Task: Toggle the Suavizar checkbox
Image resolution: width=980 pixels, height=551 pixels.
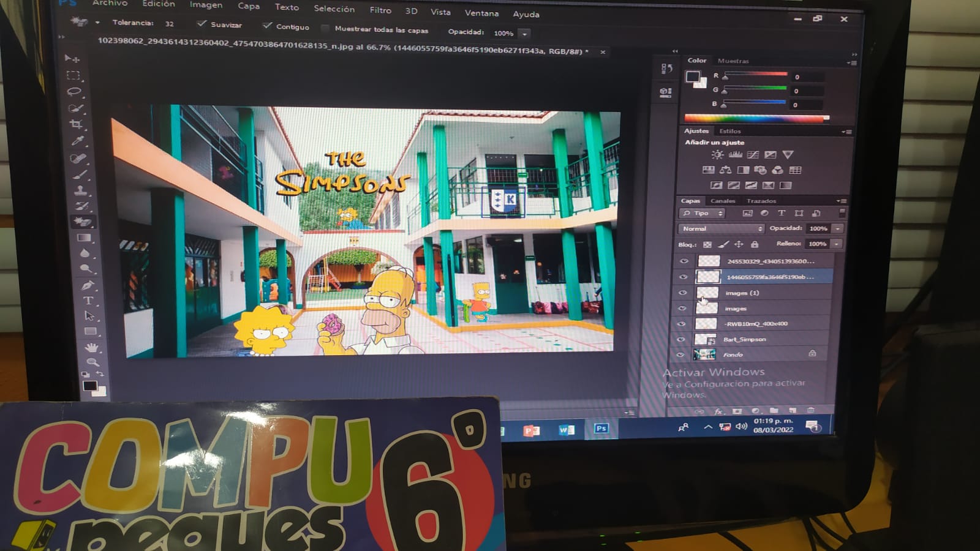Action: 202,24
